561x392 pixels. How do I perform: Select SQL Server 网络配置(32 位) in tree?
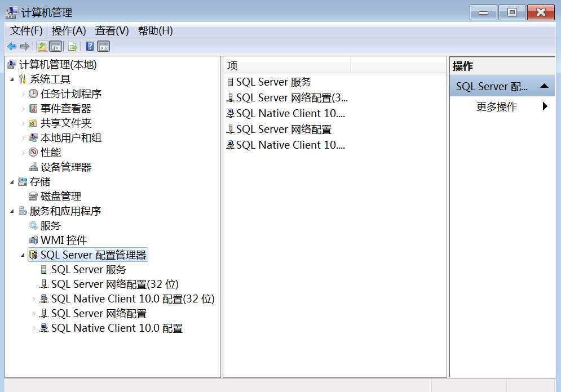pos(114,284)
